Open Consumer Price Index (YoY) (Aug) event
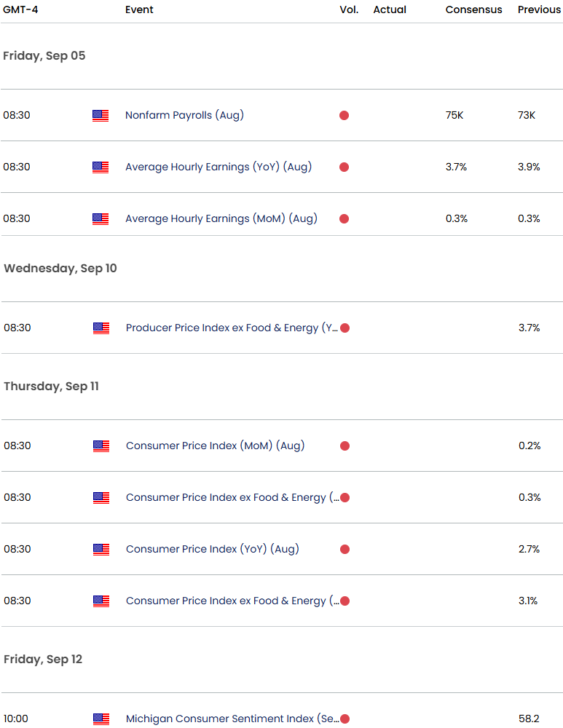The height and width of the screenshot is (728, 563). pos(212,549)
